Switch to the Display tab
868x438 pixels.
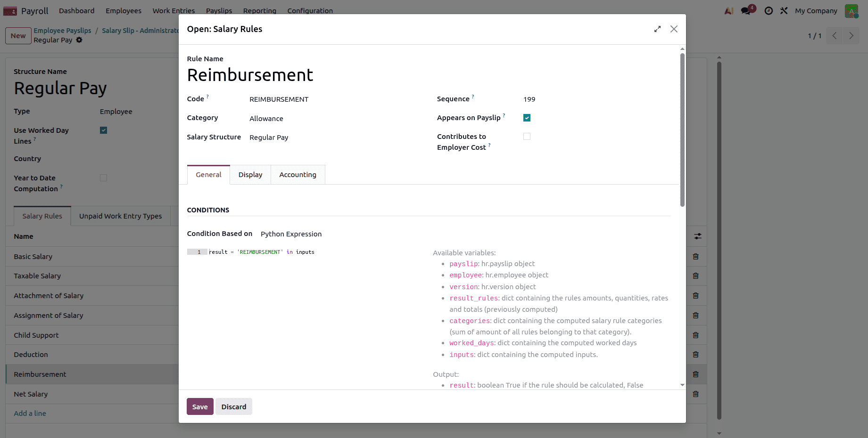coord(250,175)
